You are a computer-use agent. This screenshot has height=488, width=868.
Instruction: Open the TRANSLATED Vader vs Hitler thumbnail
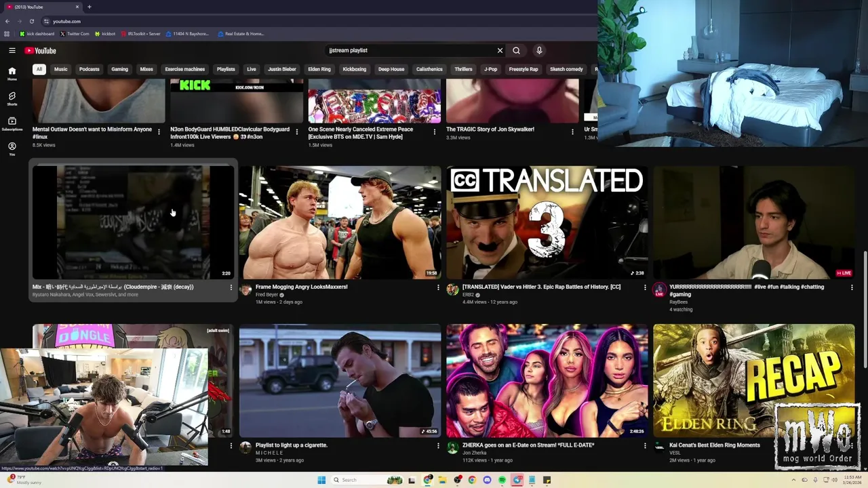coord(547,222)
